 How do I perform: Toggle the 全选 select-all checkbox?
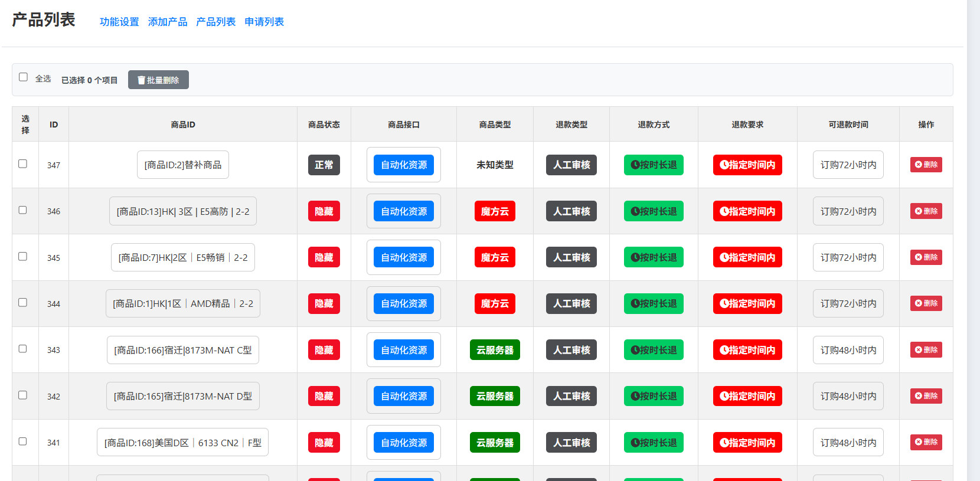click(24, 77)
